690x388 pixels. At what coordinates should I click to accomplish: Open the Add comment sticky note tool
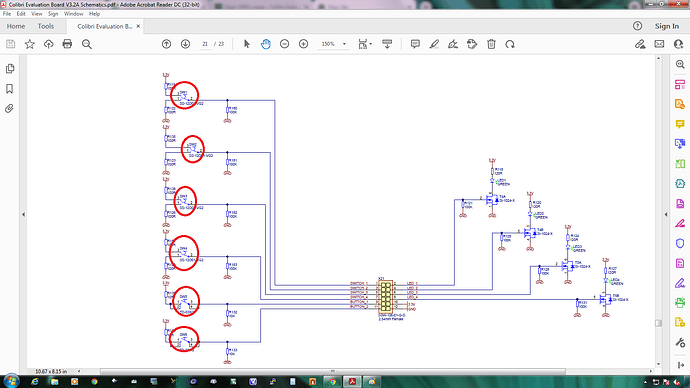pyautogui.click(x=415, y=44)
